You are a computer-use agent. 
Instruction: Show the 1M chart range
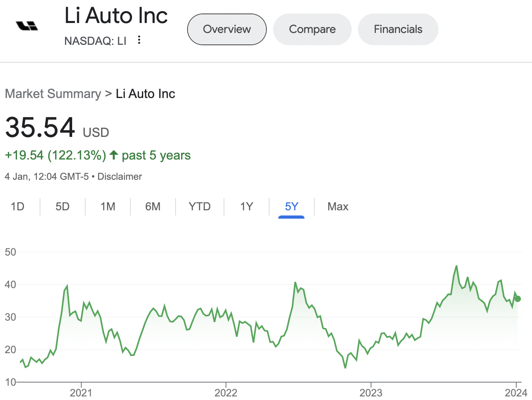point(108,206)
